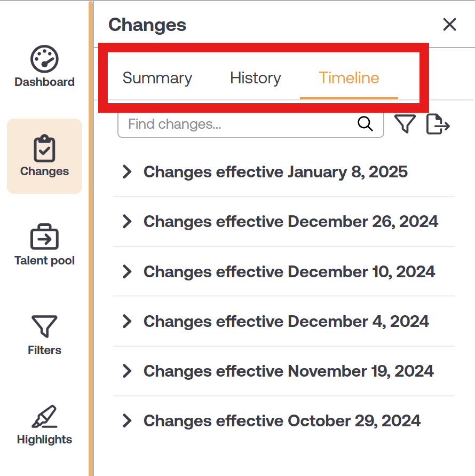Screen dimensions: 475x476
Task: Close the Changes panel
Action: coord(449,25)
